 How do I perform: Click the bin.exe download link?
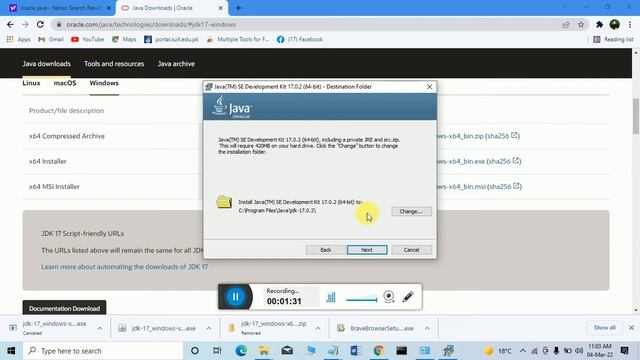[461, 161]
